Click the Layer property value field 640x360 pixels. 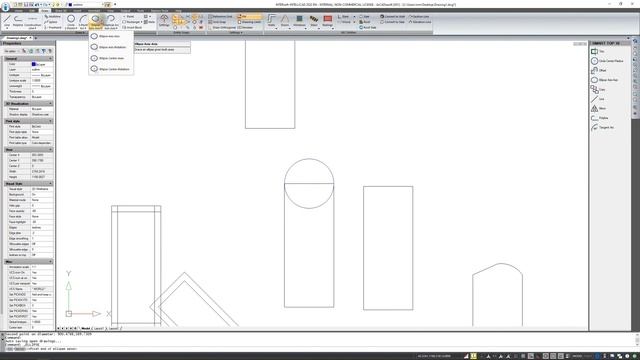point(42,70)
